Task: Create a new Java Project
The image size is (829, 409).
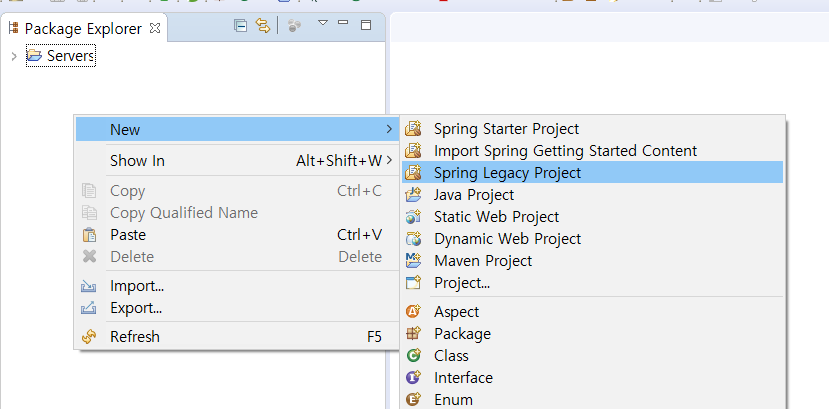Action: [x=592, y=195]
